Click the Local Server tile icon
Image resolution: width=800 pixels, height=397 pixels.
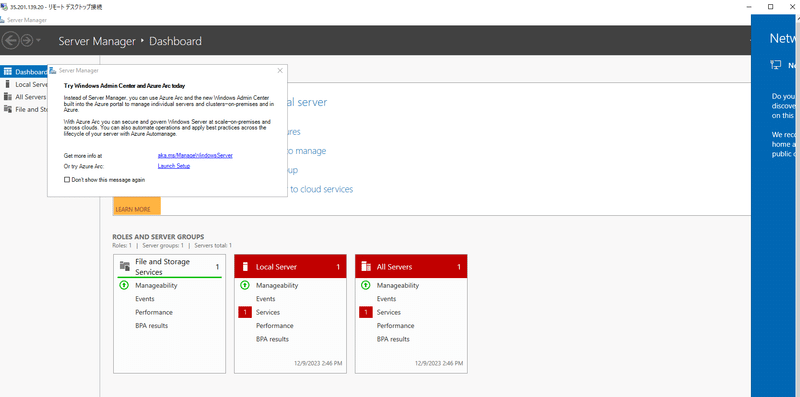pos(245,266)
